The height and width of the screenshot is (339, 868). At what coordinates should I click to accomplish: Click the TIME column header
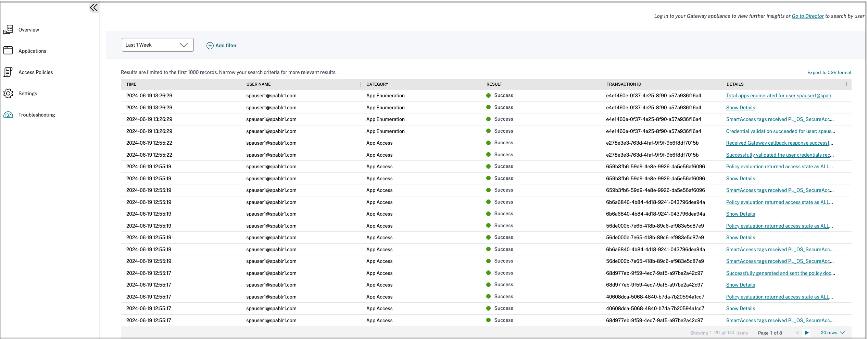click(131, 84)
